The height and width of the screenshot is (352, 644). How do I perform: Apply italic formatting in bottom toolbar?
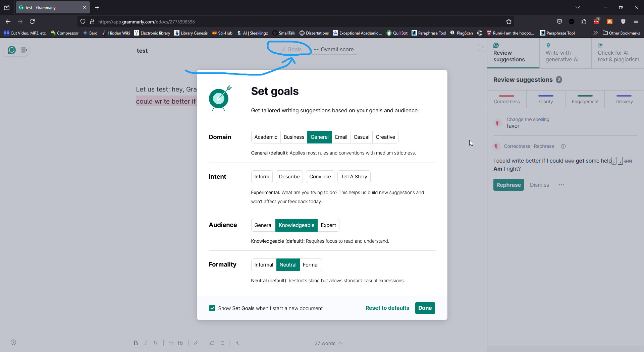(146, 343)
